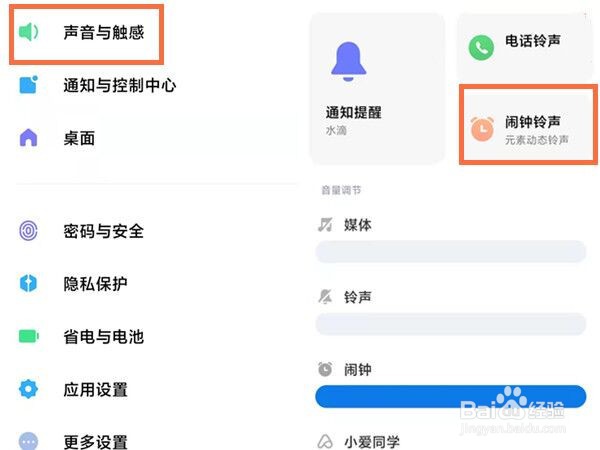The width and height of the screenshot is (600, 450).
Task: Open 通知与控制中心 settings
Action: (x=98, y=85)
